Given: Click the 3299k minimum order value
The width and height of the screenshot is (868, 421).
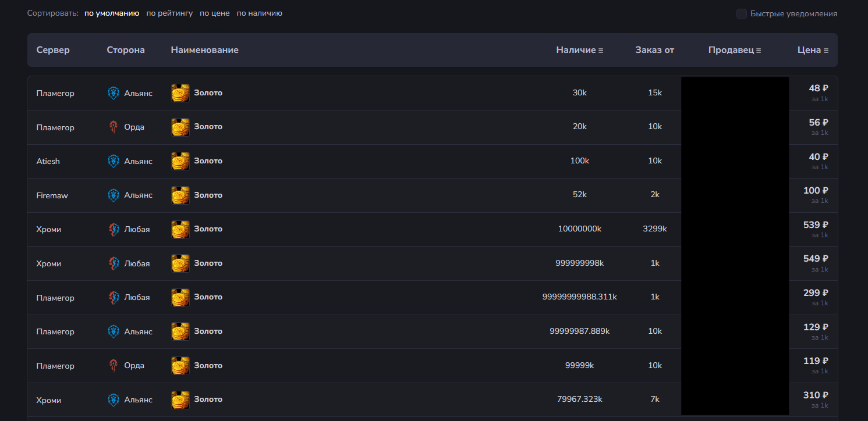Looking at the screenshot, I should click(x=655, y=229).
